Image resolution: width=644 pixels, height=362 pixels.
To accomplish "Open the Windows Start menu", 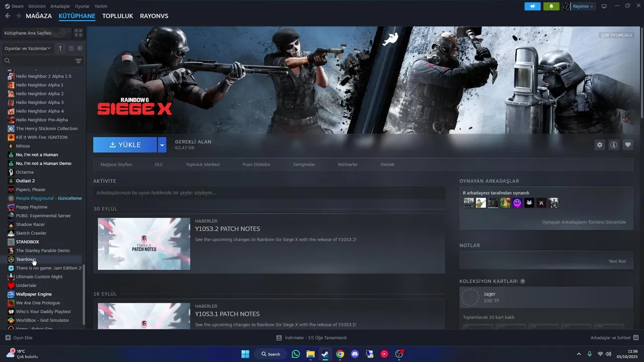I will pos(245,354).
